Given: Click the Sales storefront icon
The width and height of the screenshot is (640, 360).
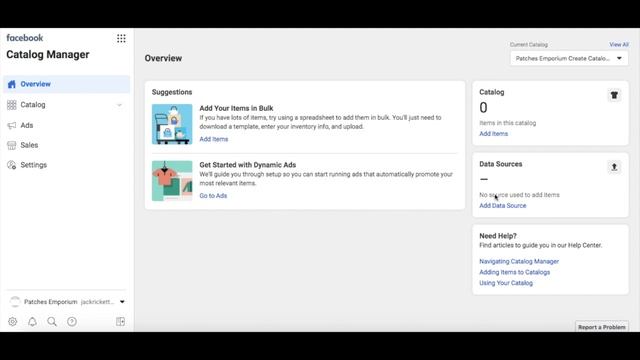Looking at the screenshot, I should point(11,145).
